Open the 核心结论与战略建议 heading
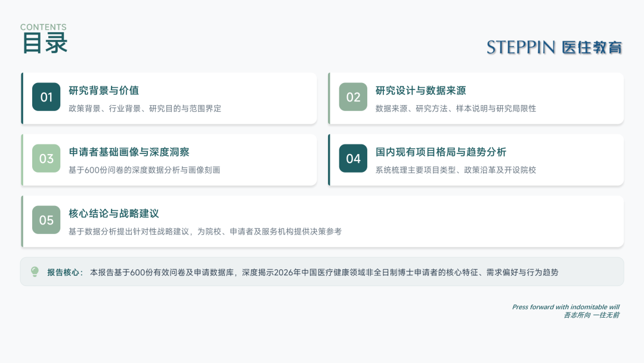The height and width of the screenshot is (363, 644). [113, 214]
